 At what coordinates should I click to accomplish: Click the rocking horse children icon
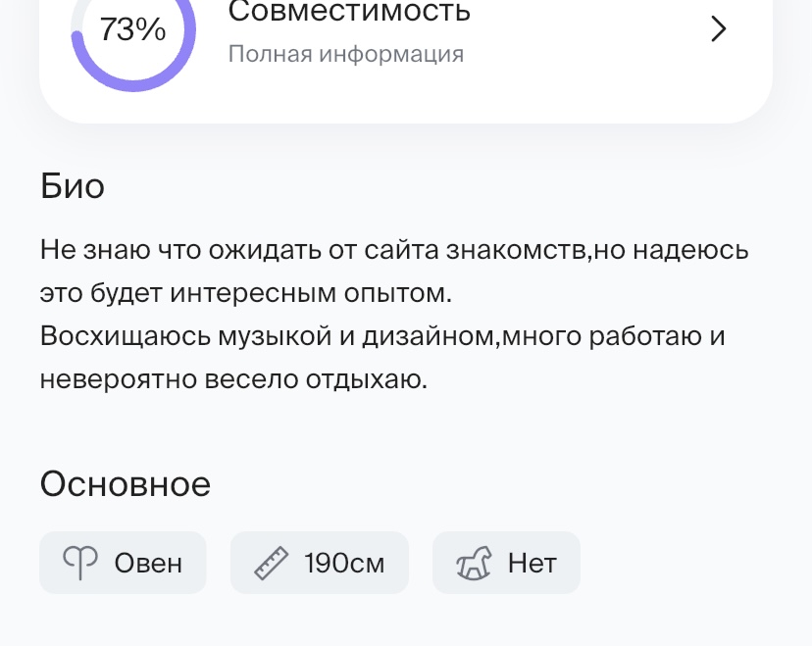coord(474,564)
